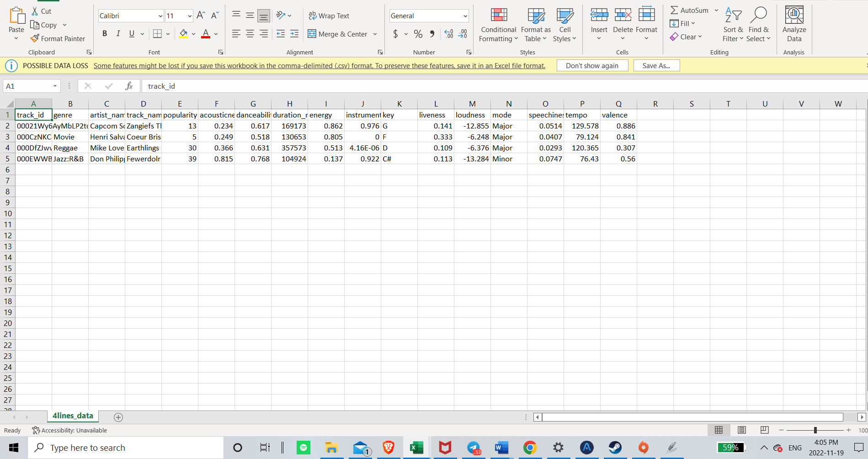868x459 pixels.
Task: Choose the yellow Fill Color swatch
Action: pyautogui.click(x=183, y=33)
